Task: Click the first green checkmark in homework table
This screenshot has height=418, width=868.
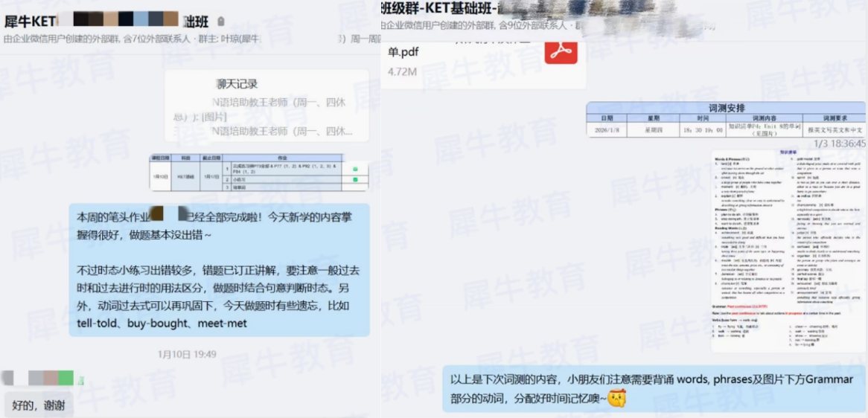Action: (355, 170)
